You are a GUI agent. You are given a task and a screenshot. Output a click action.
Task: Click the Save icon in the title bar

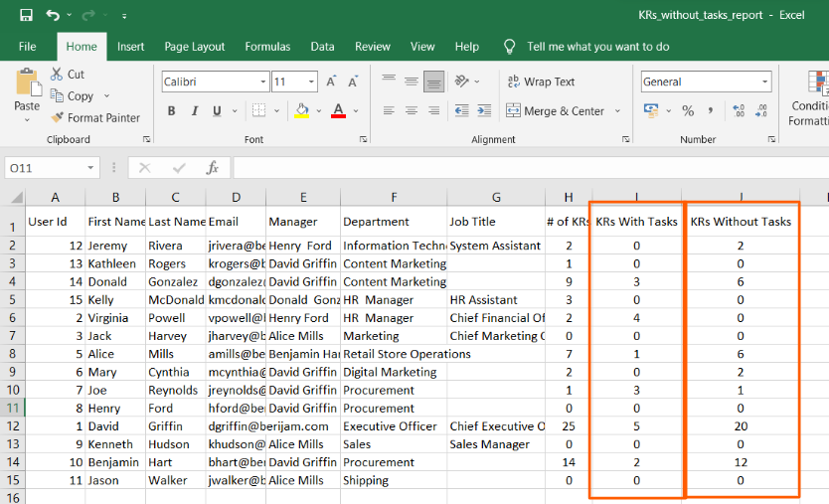[x=26, y=16]
